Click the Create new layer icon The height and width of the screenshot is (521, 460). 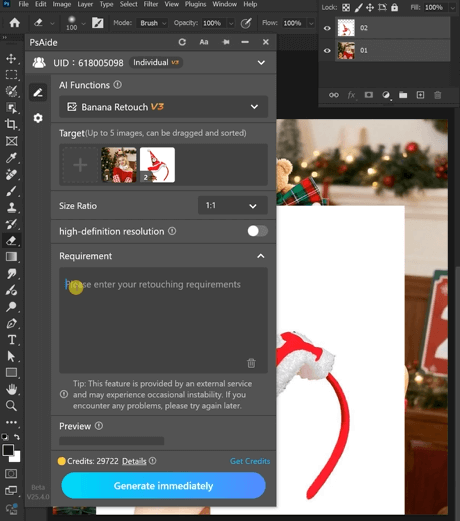(420, 95)
